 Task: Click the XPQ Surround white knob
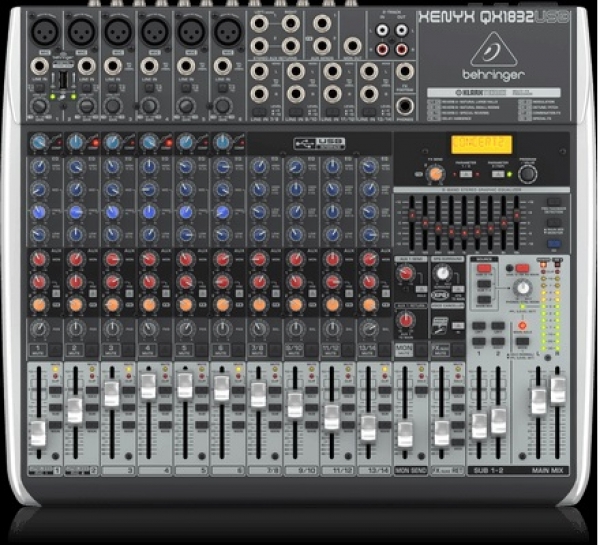(442, 273)
